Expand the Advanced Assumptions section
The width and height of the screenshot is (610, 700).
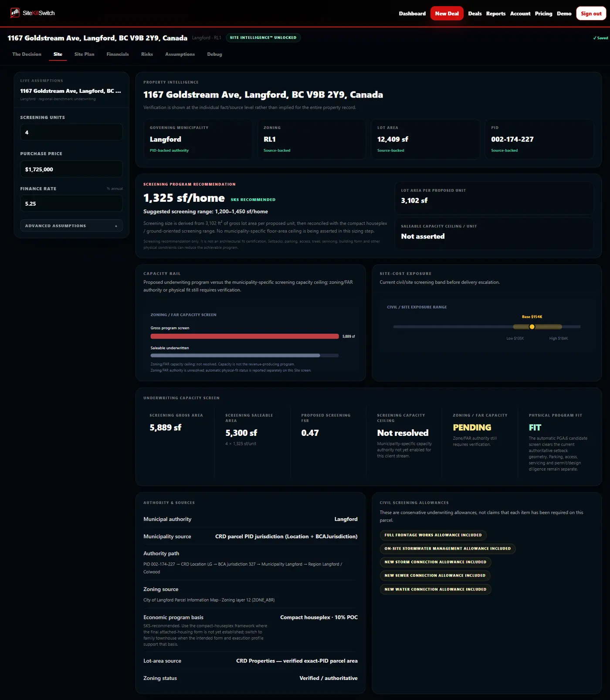click(71, 226)
